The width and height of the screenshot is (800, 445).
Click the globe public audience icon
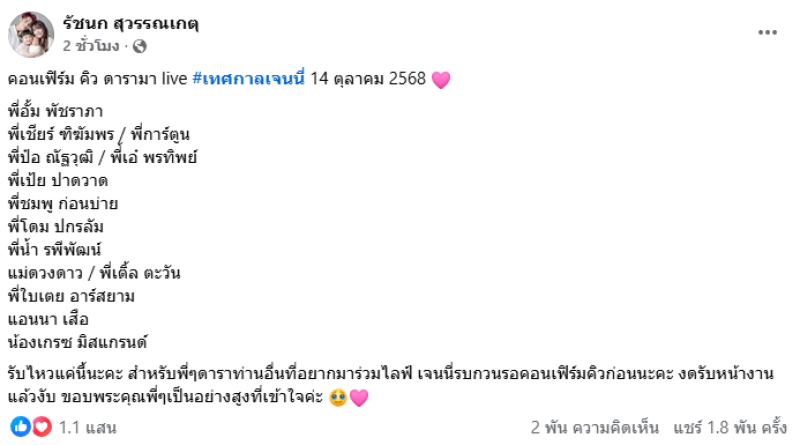(x=139, y=46)
